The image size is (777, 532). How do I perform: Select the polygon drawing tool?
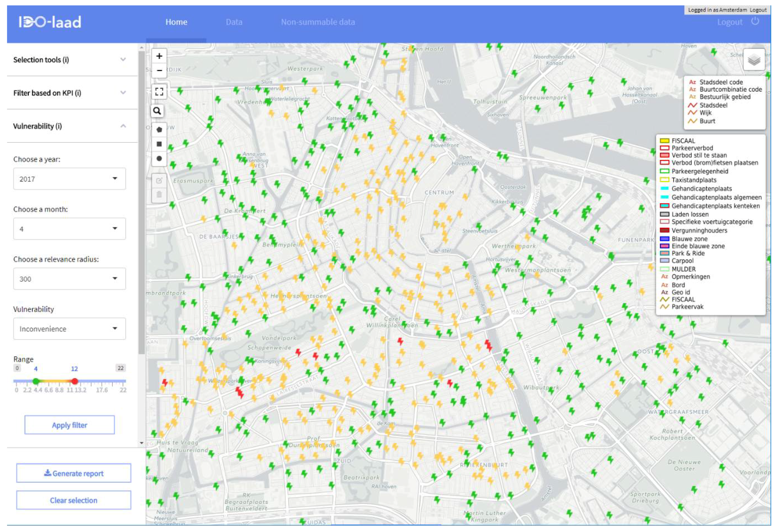(x=159, y=130)
